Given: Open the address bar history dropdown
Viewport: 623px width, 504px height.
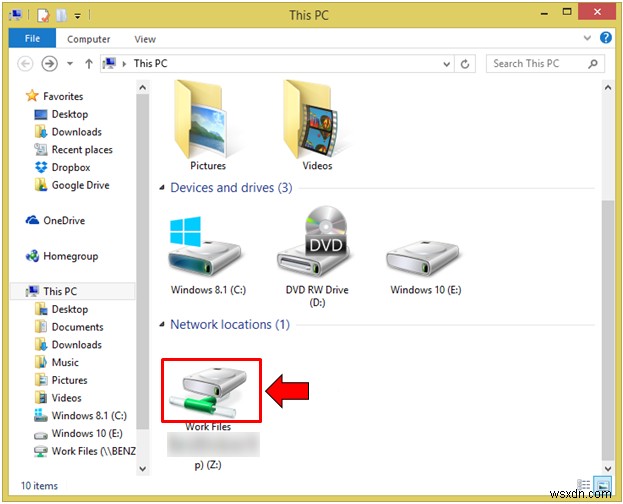Looking at the screenshot, I should (447, 64).
